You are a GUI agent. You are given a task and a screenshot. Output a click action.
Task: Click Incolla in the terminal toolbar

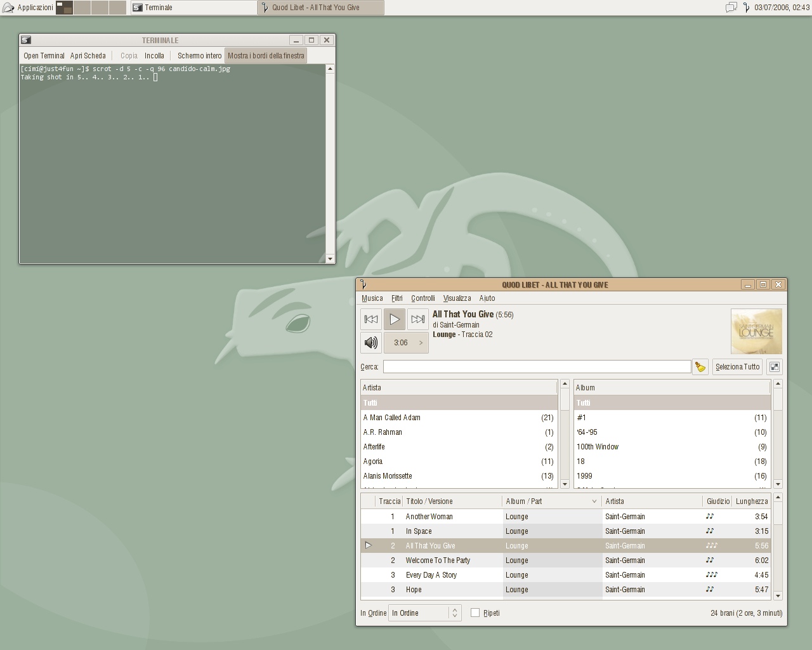click(x=154, y=56)
